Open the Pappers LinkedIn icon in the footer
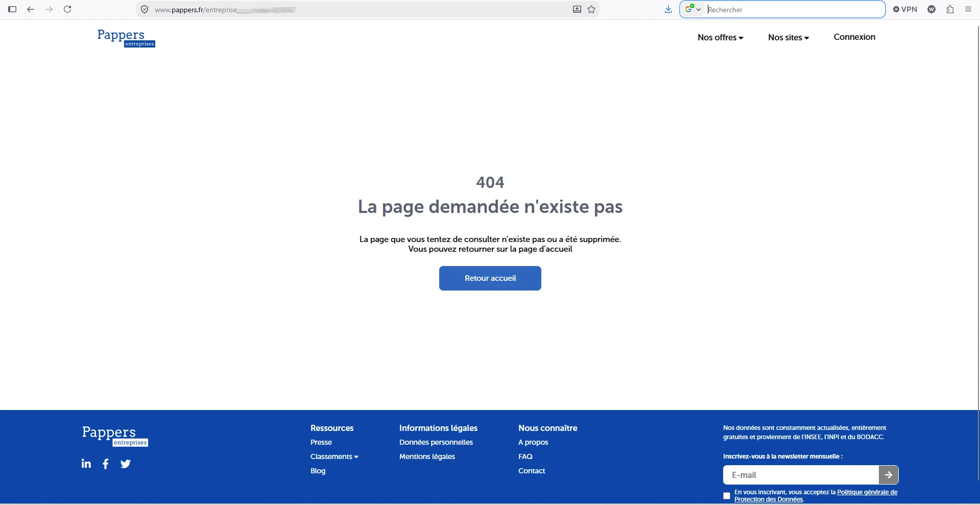This screenshot has height=505, width=980. point(86,463)
